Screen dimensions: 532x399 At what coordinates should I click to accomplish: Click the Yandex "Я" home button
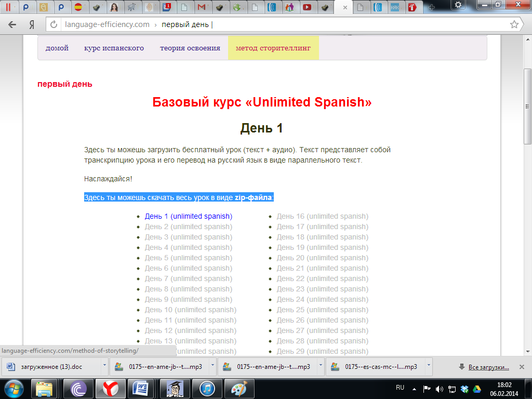[x=32, y=24]
